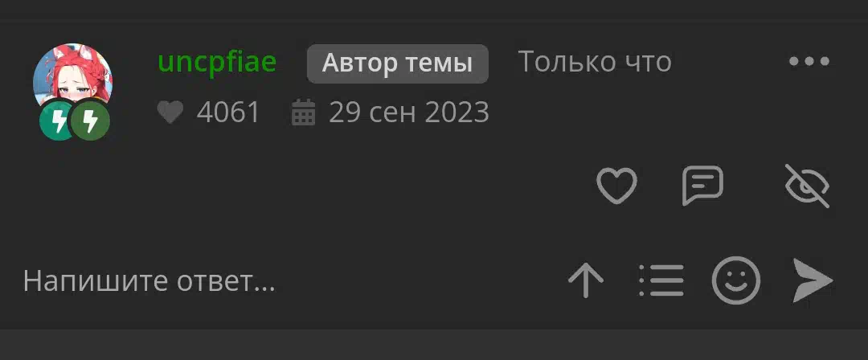Click the "Автор темы" badge
Viewport: 868px width, 360px height.
pyautogui.click(x=398, y=63)
